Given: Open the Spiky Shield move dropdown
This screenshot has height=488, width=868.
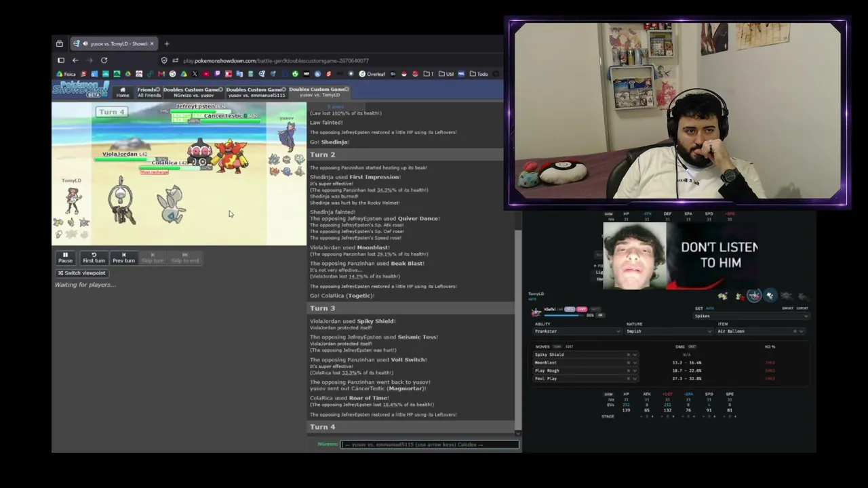Looking at the screenshot, I should (x=586, y=354).
